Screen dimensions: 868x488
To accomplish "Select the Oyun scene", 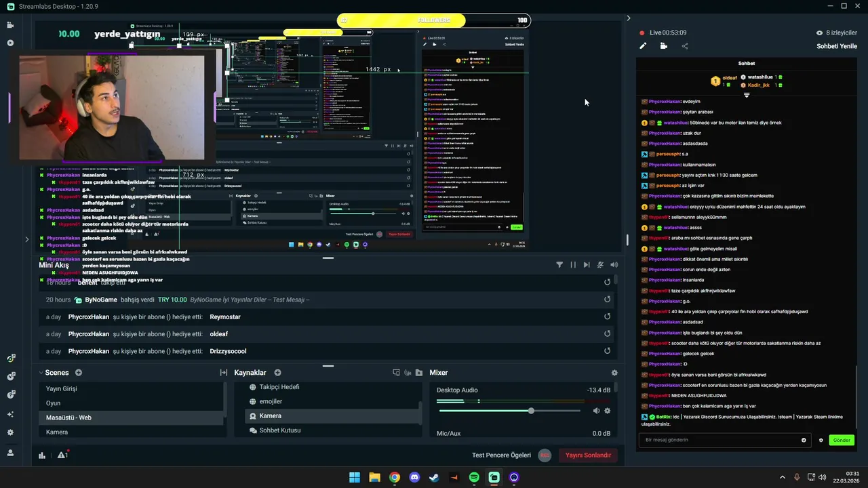I will (131, 403).
